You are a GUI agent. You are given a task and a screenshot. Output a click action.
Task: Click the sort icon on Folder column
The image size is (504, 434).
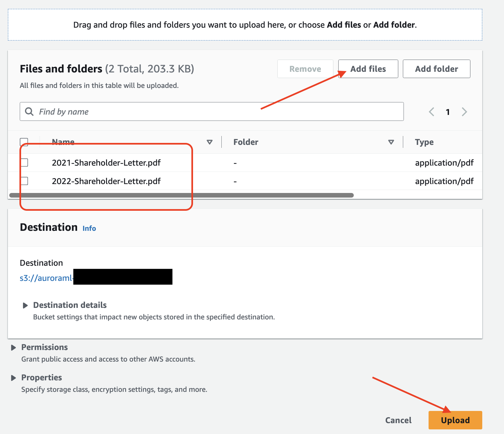click(391, 142)
